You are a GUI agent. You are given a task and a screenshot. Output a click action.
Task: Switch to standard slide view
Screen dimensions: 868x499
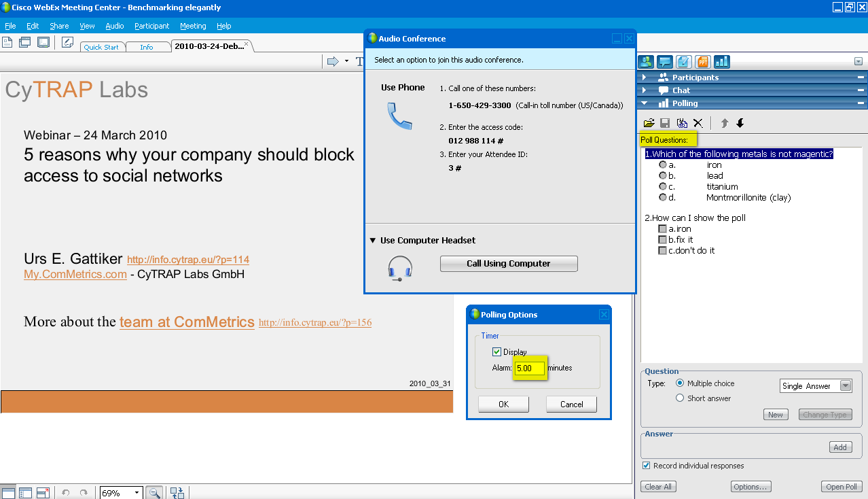[8, 492]
